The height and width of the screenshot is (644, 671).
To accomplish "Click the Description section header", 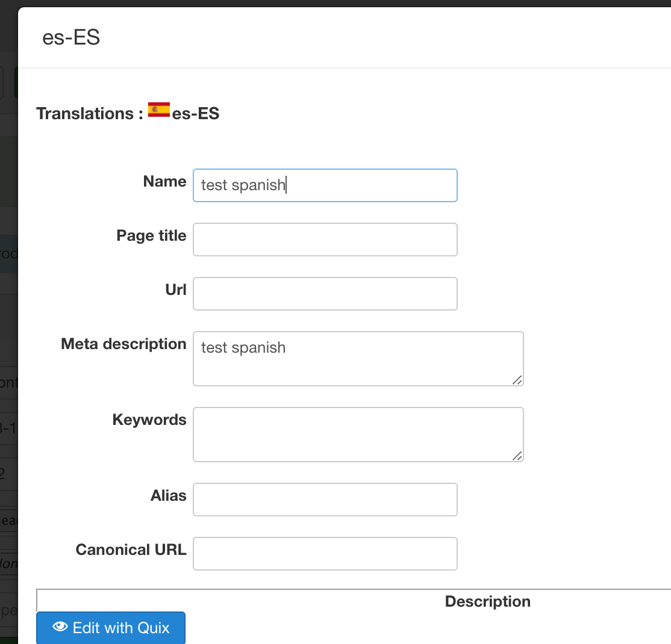I will tap(487, 602).
